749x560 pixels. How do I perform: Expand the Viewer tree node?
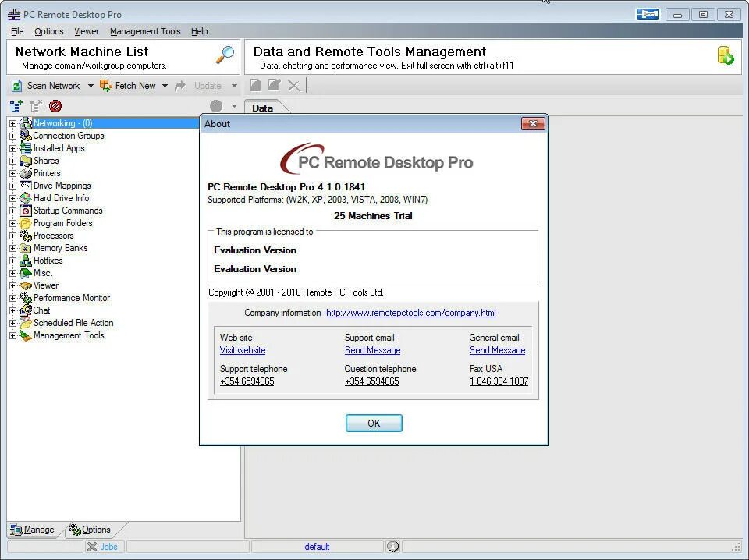point(13,285)
